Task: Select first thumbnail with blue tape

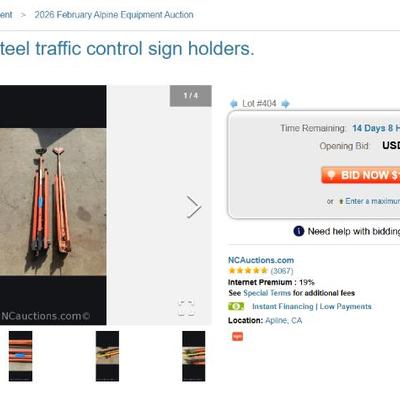Action: pyautogui.click(x=20, y=356)
